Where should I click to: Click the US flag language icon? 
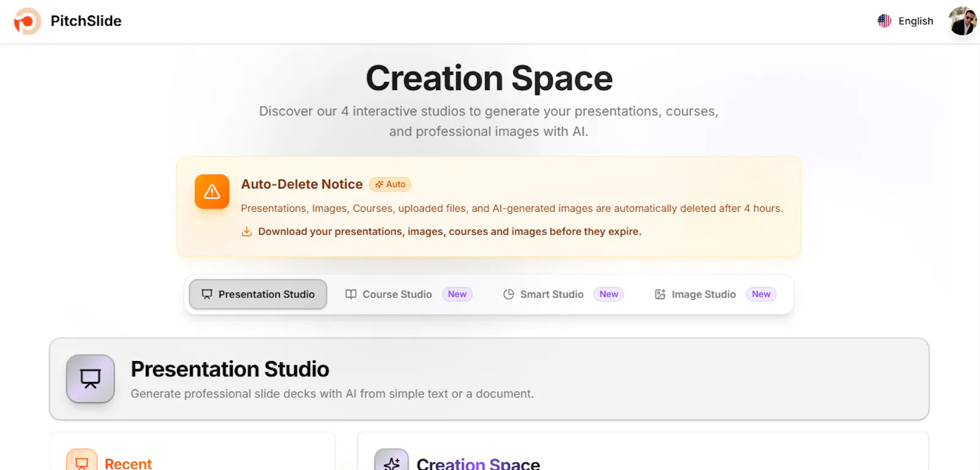[884, 21]
